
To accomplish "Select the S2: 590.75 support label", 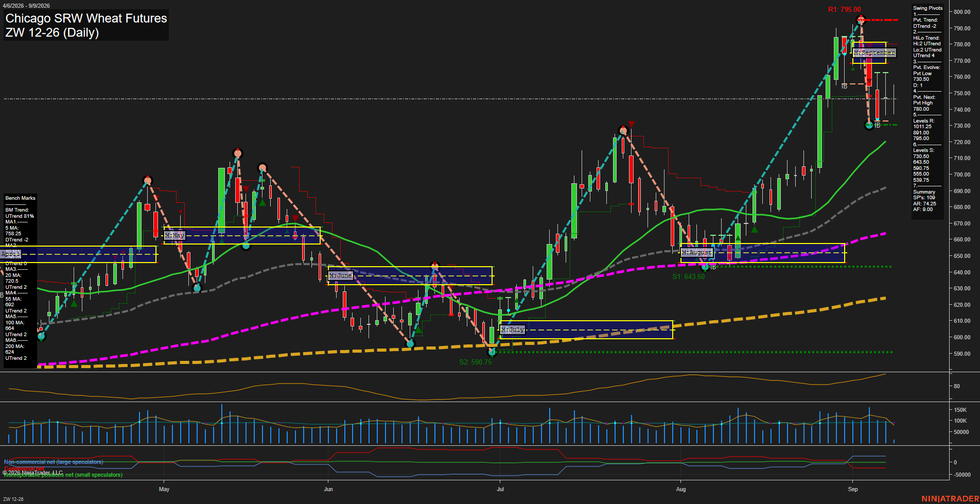I will [x=475, y=362].
